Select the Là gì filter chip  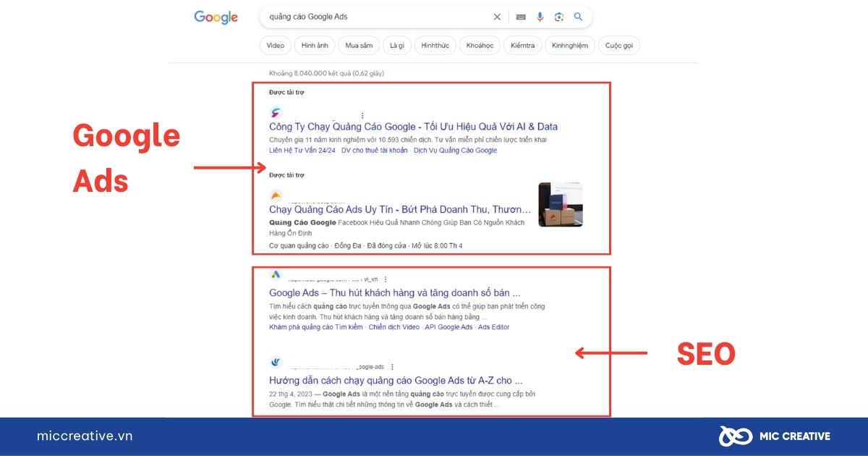[397, 45]
